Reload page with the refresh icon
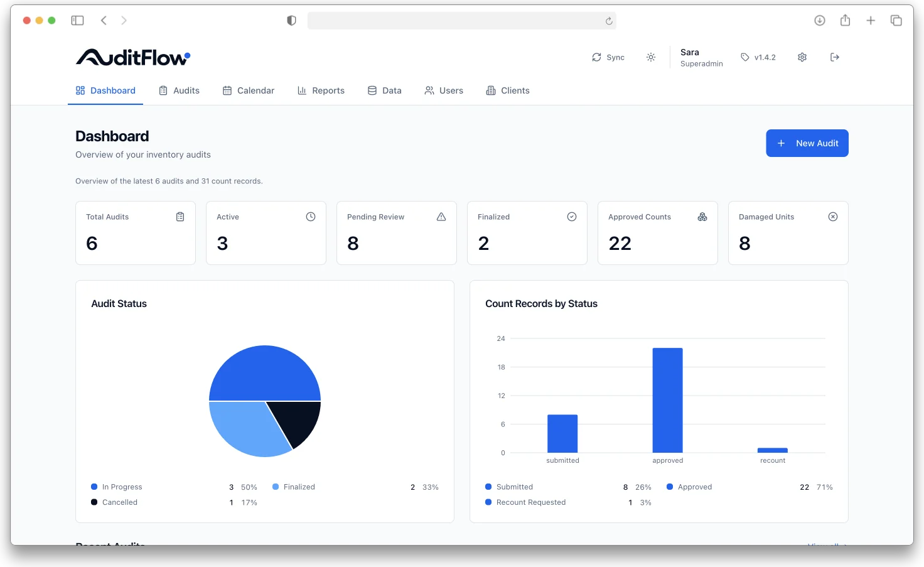The width and height of the screenshot is (924, 567). 609,21
